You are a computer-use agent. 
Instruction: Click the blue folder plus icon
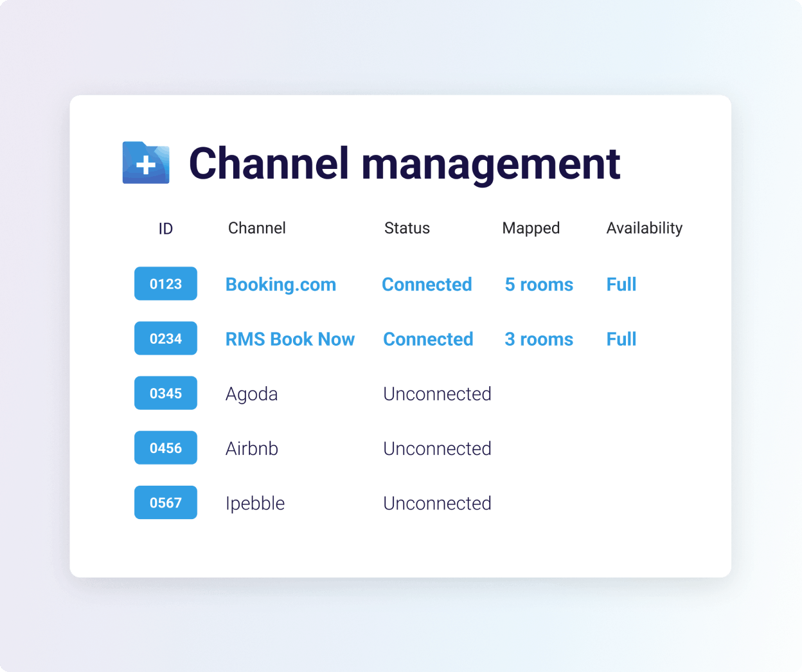(146, 163)
